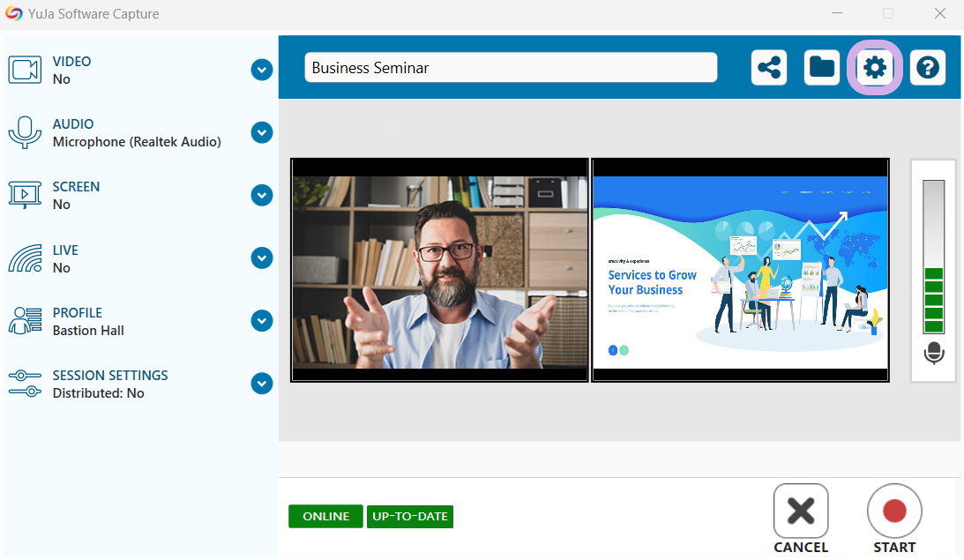Expand the VIDEO source dropdown
The width and height of the screenshot is (964, 560).
coord(262,70)
